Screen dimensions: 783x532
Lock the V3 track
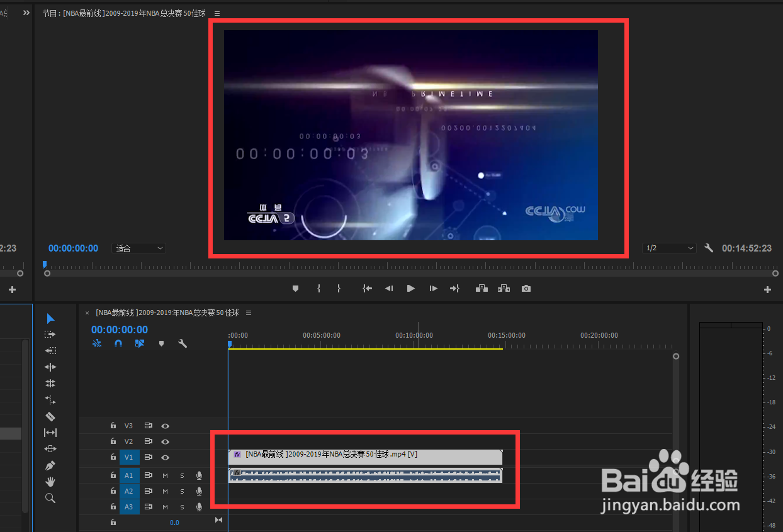tap(113, 426)
